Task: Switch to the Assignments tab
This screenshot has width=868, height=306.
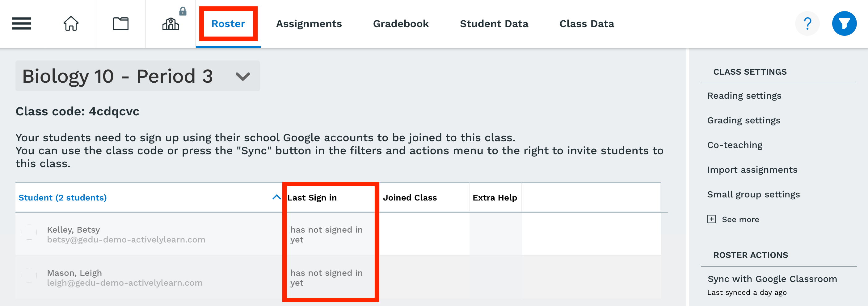Action: coord(309,23)
